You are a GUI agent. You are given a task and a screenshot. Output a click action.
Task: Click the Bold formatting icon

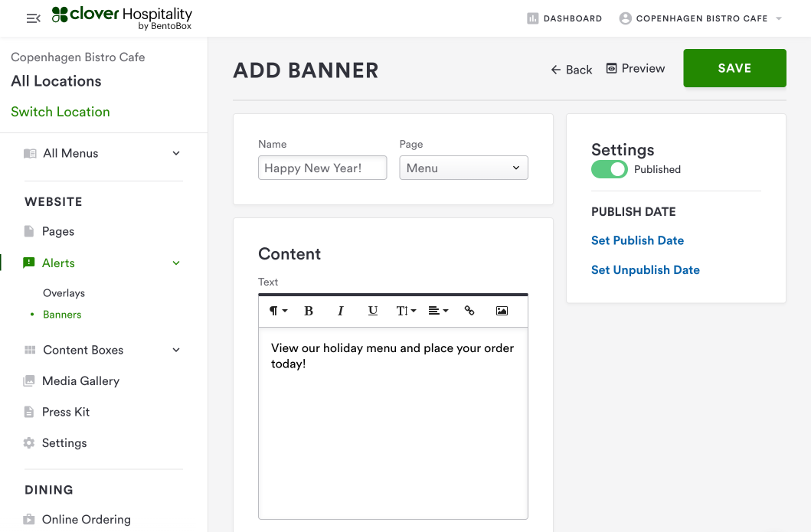309,311
